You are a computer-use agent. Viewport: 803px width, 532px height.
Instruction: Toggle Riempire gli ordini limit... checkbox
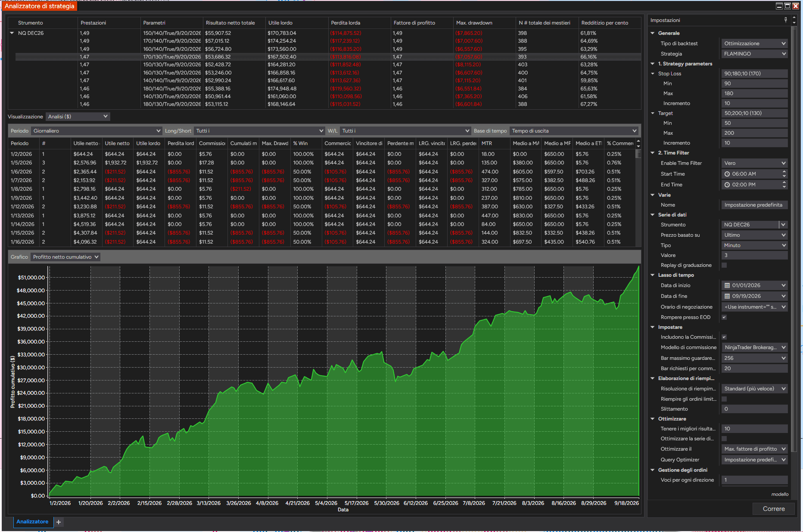724,399
